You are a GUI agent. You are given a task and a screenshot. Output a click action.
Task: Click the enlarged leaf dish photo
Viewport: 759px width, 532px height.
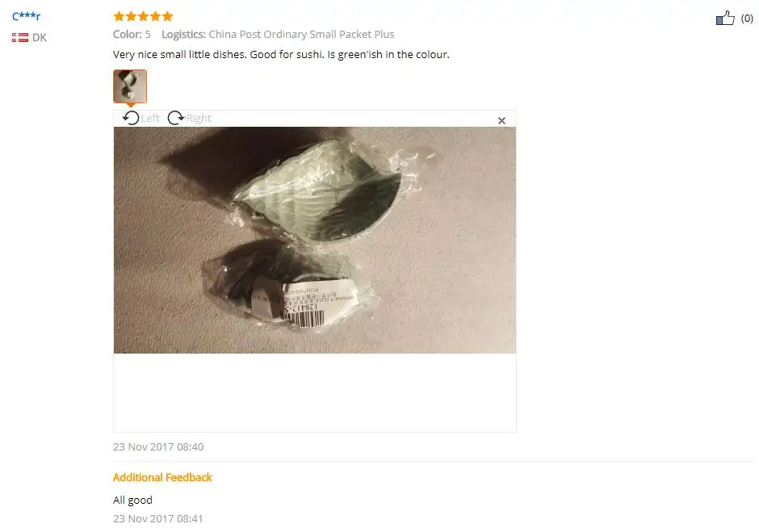315,240
